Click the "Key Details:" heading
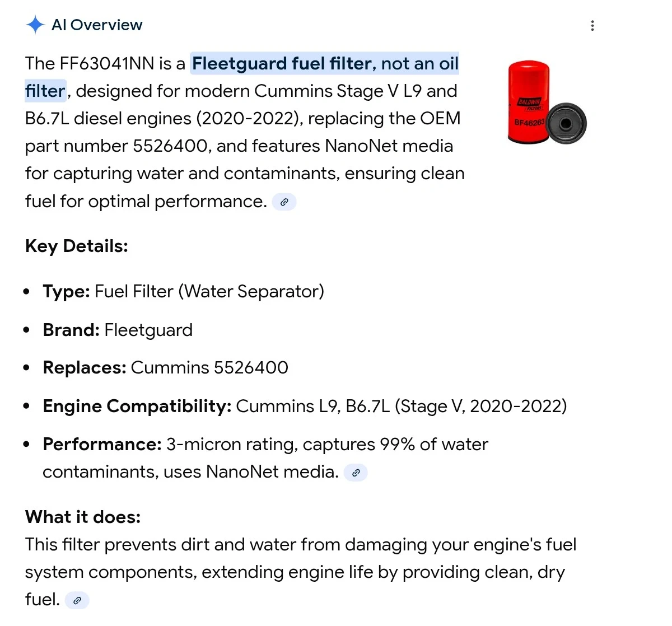 pos(77,246)
